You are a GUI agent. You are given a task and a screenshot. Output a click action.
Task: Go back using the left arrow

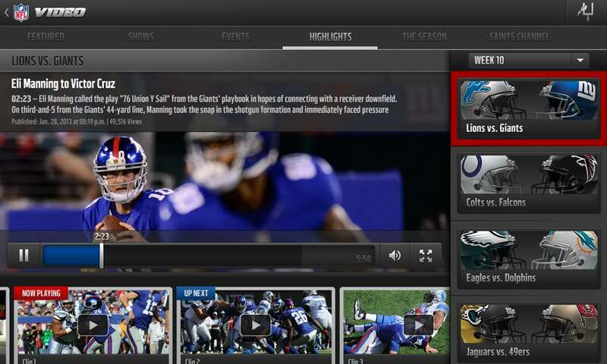click(x=6, y=11)
